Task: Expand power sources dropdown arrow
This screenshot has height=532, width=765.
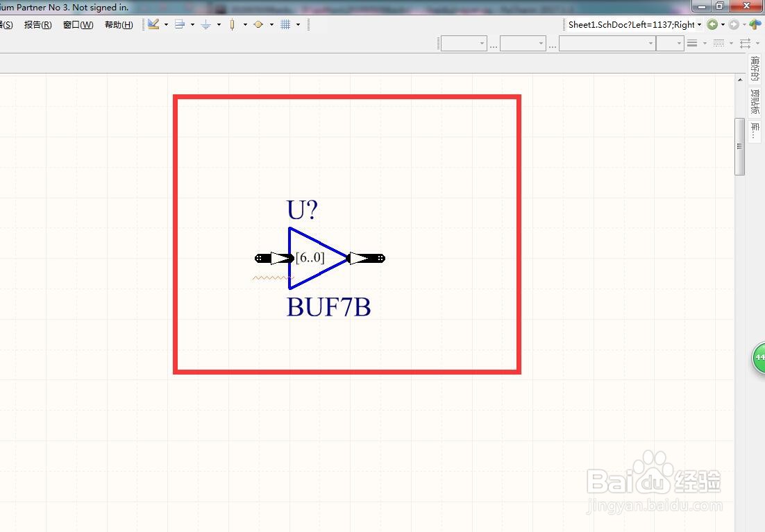Action: tap(219, 24)
